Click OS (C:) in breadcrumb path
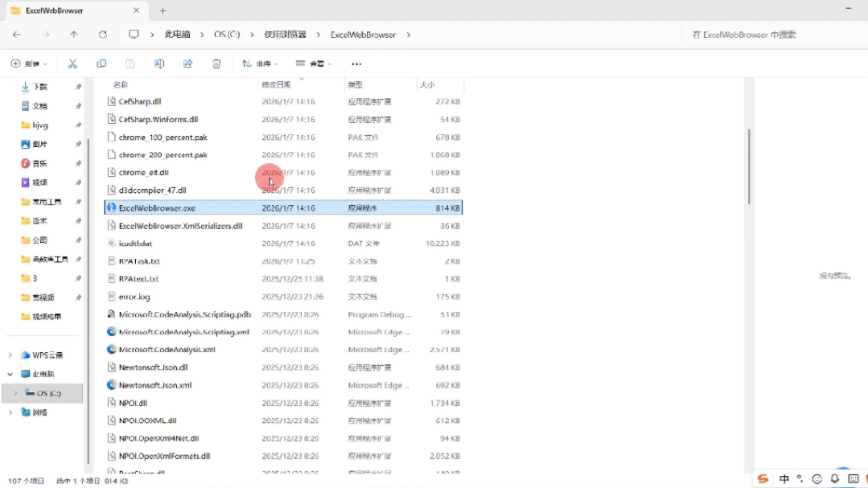Image resolution: width=868 pixels, height=488 pixels. coord(227,35)
